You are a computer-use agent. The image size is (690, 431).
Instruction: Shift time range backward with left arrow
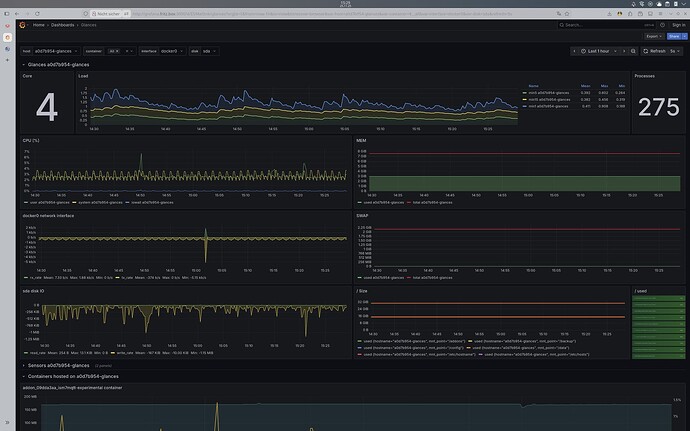coord(574,51)
